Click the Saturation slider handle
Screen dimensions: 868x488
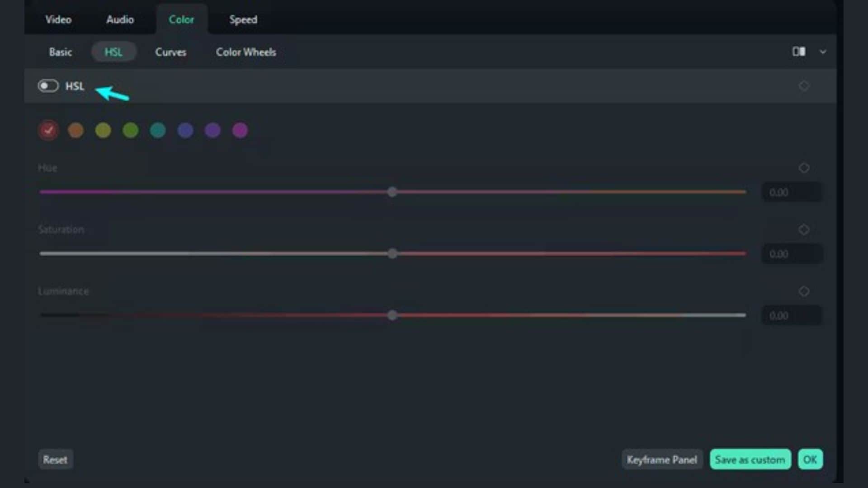[x=392, y=253]
